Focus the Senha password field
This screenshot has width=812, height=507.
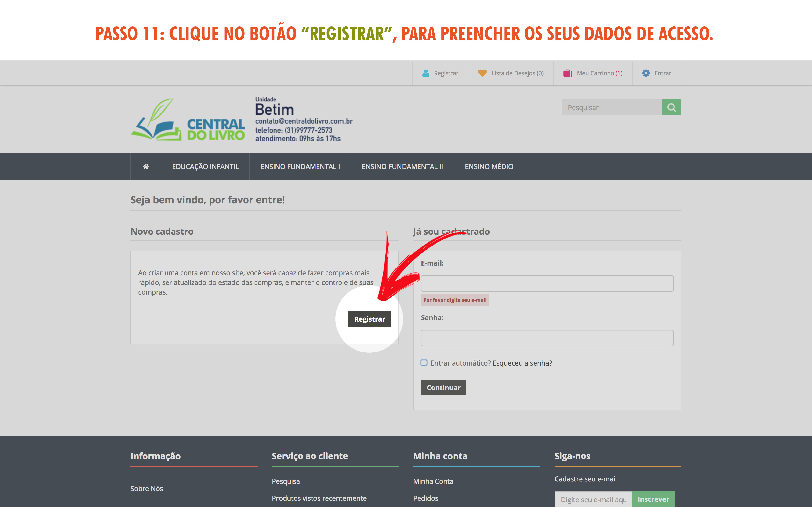(x=547, y=338)
